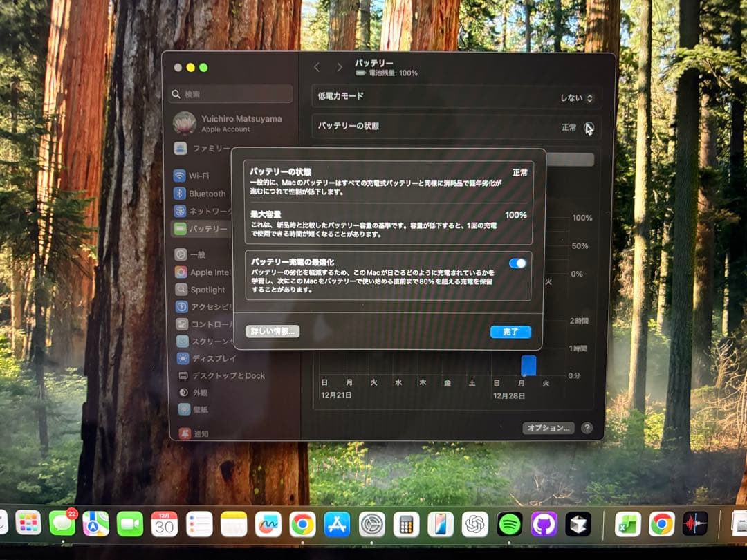
Task: Disable the バッテリー充電の最適化 toggle
Action: point(517,263)
